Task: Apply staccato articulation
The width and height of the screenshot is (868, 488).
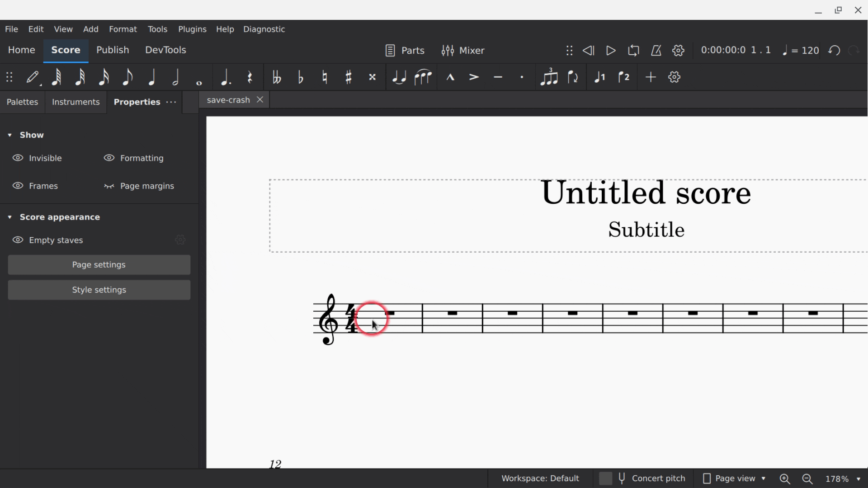Action: (x=522, y=77)
